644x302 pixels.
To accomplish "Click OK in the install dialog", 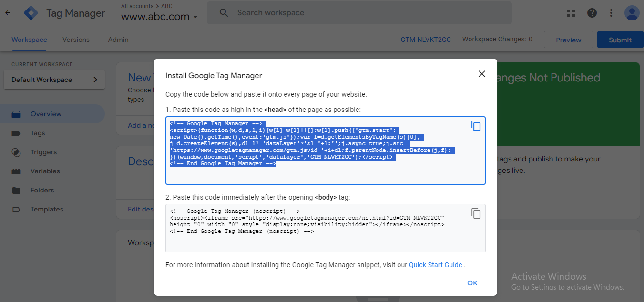I will click(x=472, y=283).
